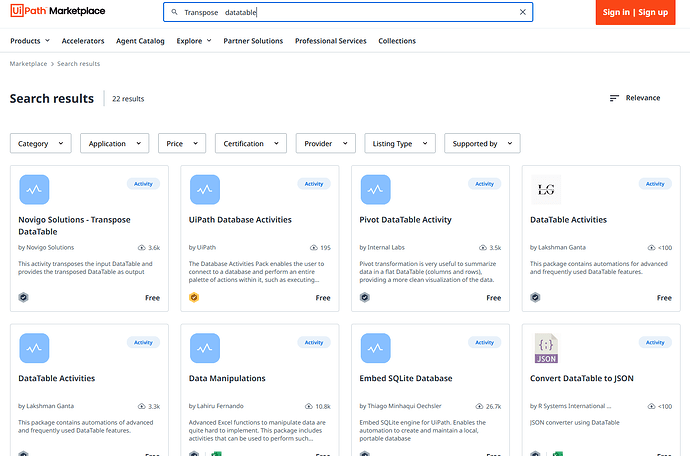Click Sign in | Sign up button
Viewport: 690px width, 456px height.
(x=635, y=12)
